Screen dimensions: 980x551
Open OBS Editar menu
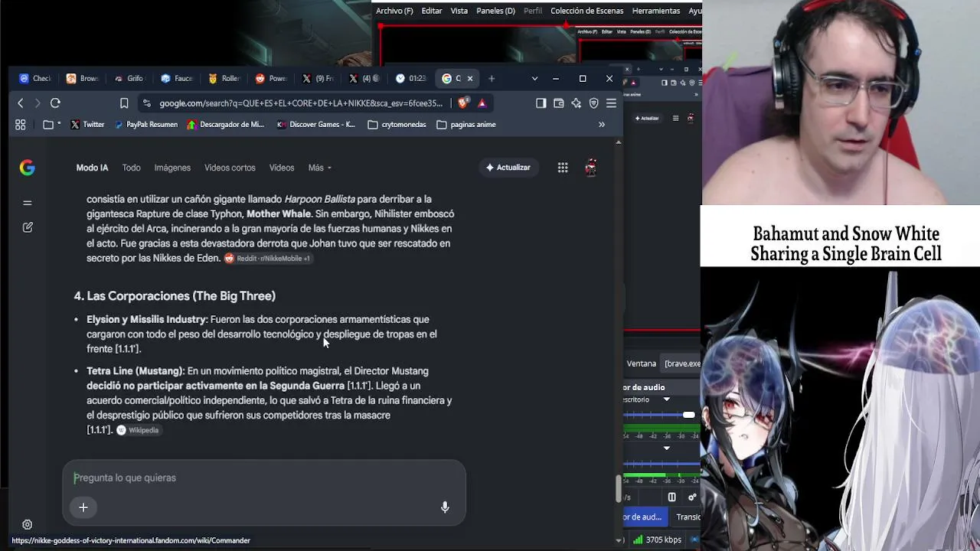432,11
